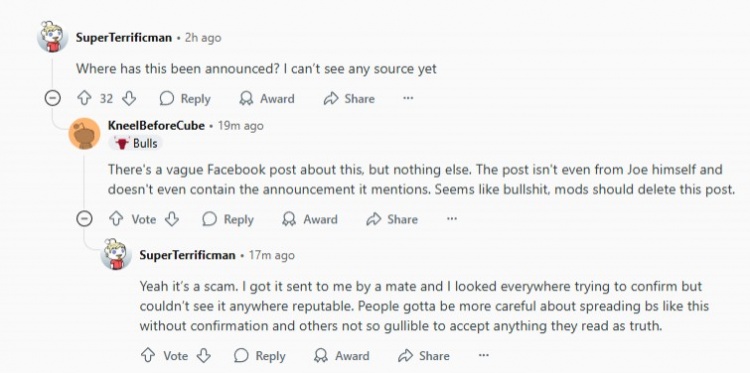Image resolution: width=750 pixels, height=373 pixels.
Task: Reply to the top 'Where has this been announced' comment
Action: pos(185,99)
